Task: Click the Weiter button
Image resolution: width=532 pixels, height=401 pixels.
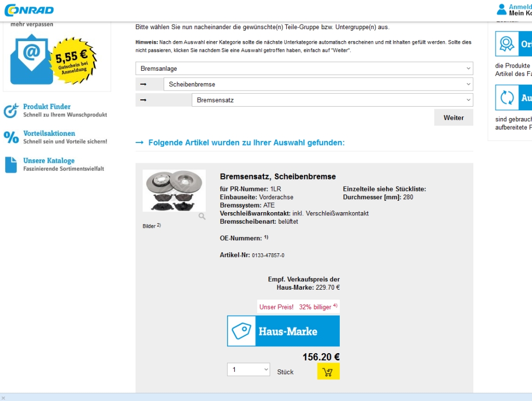Action: coord(453,118)
